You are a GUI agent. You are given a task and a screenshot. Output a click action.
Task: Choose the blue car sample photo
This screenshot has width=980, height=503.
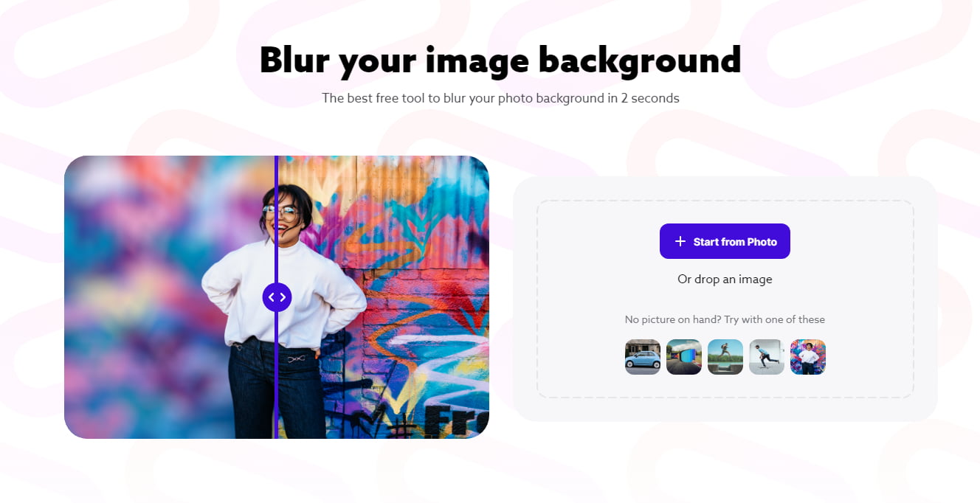(643, 357)
